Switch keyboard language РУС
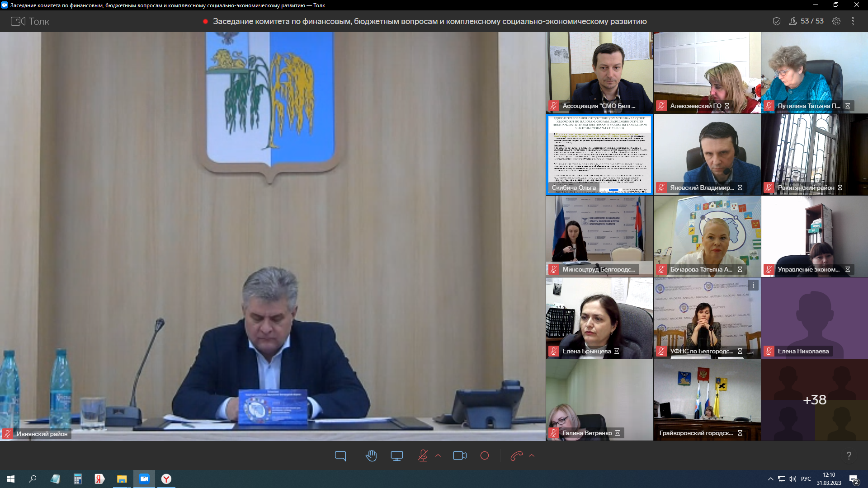This screenshot has width=868, height=488. (806, 479)
